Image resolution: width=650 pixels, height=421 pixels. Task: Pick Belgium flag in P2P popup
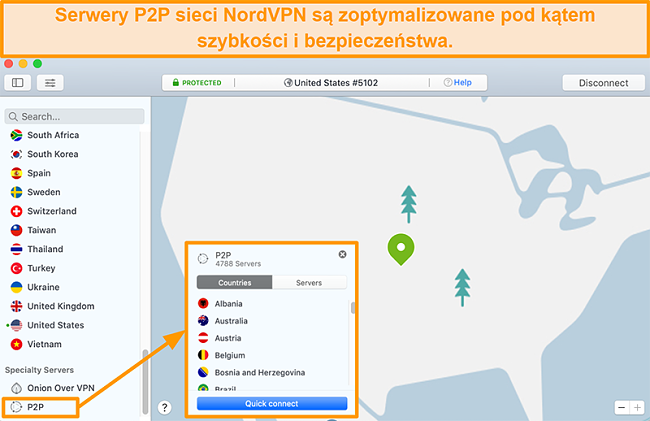[x=203, y=355]
